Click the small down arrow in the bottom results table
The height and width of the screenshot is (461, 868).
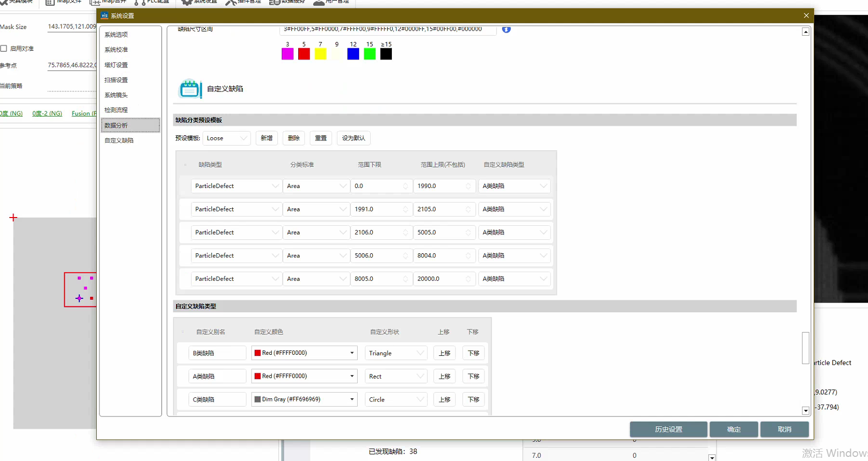(712, 458)
